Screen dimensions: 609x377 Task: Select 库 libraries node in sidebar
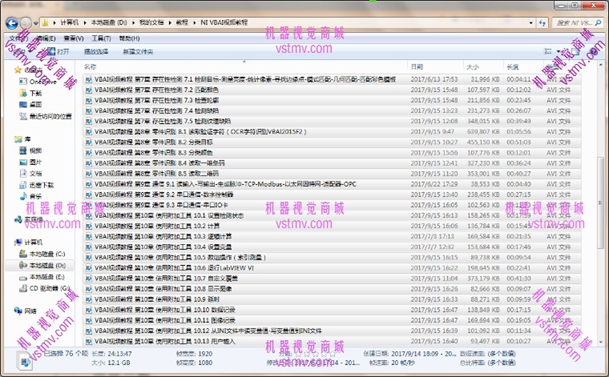point(23,139)
